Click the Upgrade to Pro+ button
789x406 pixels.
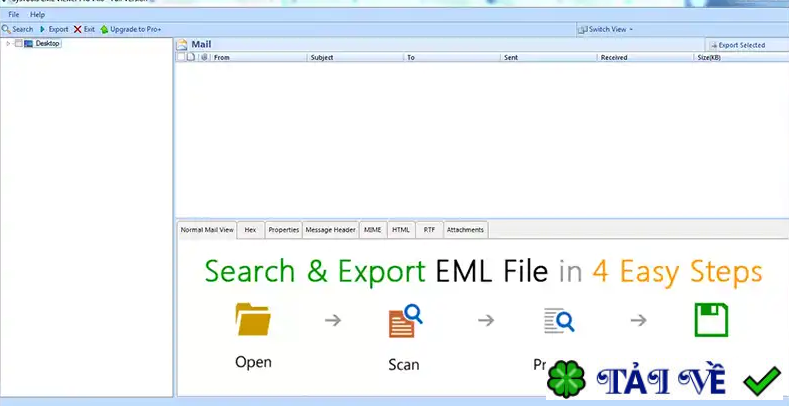131,29
